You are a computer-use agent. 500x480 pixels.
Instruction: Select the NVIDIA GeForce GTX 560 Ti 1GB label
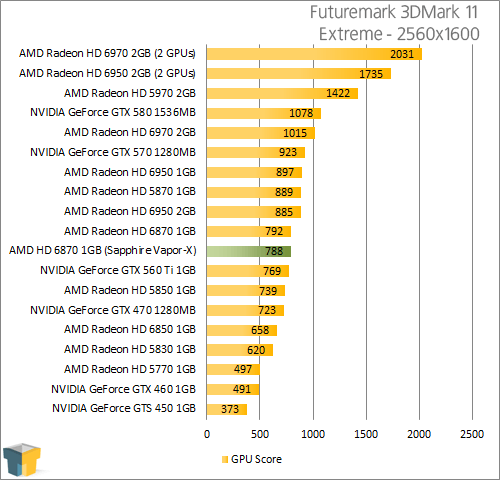(x=118, y=270)
